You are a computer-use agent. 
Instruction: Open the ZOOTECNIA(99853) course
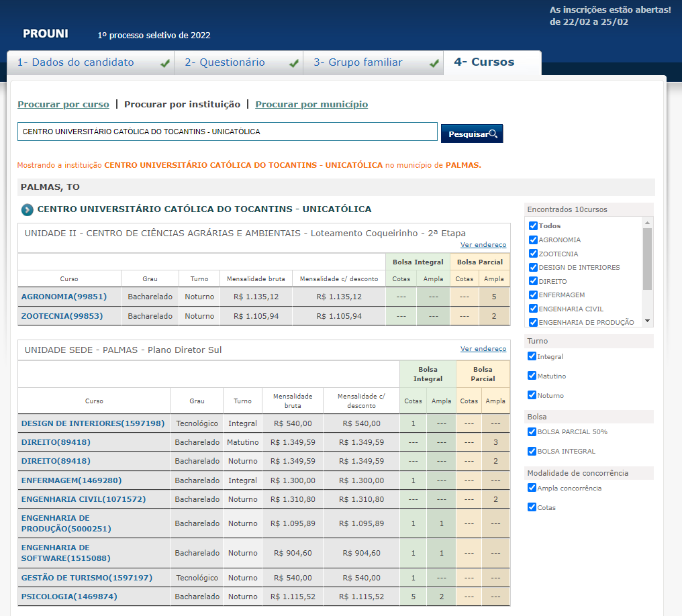[x=62, y=316]
